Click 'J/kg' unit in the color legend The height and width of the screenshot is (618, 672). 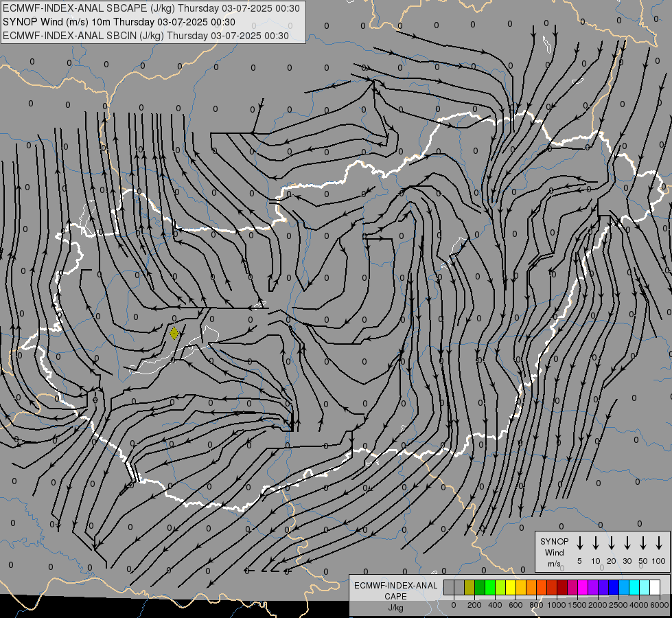pos(395,608)
